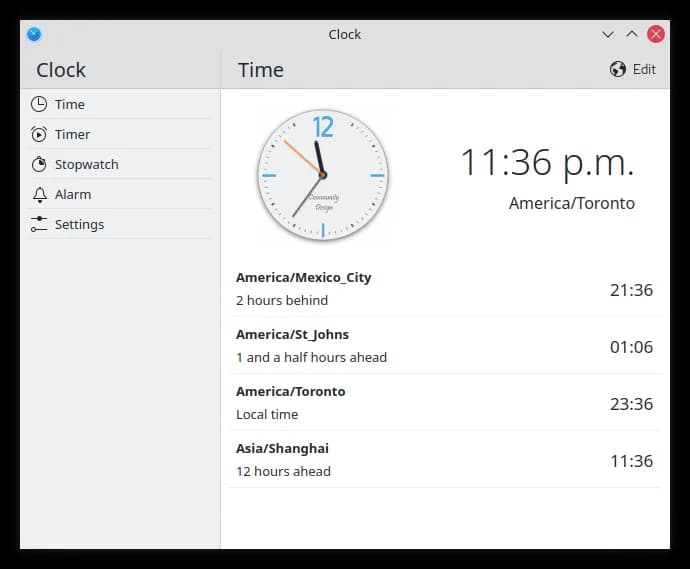Click the clock icon beside Time
Viewport: 690px width, 569px height.
pyautogui.click(x=39, y=104)
